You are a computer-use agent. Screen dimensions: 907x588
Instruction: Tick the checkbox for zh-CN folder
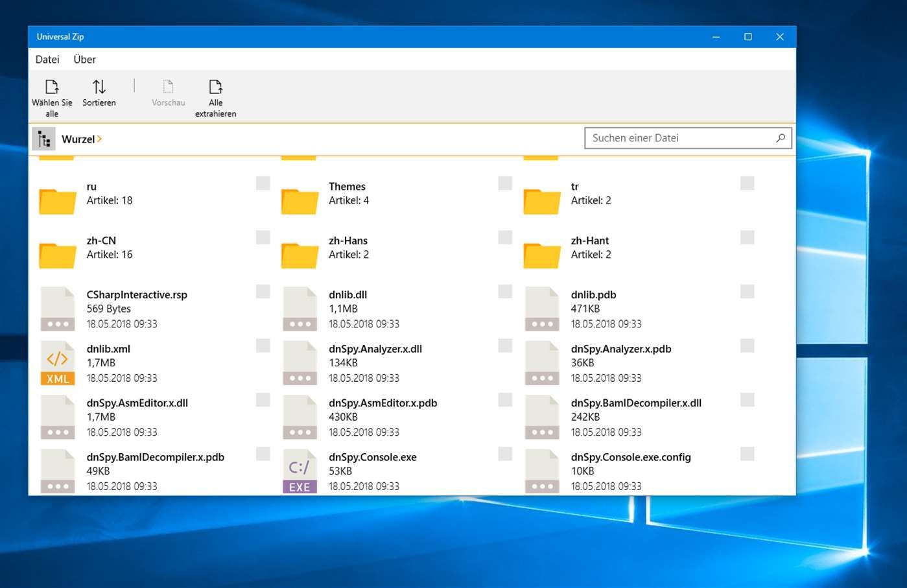coord(263,237)
